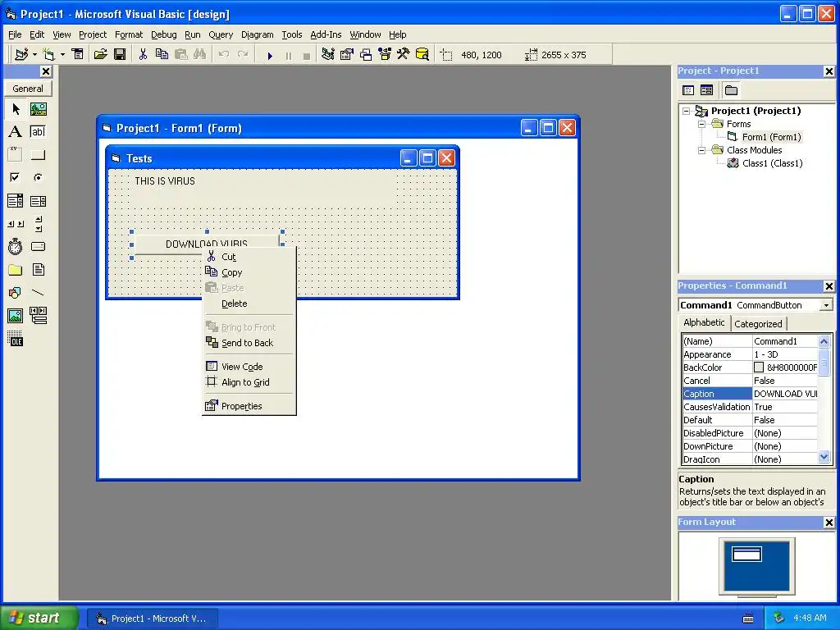Choose Copy from the context menu
Screen dimensions: 840x630
(249, 272)
